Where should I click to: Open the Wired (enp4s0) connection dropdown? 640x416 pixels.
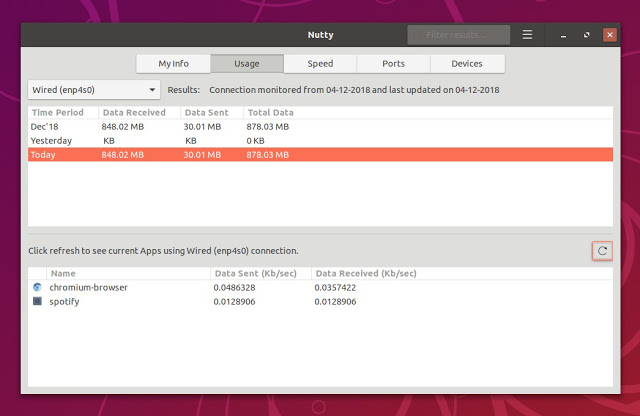click(94, 90)
